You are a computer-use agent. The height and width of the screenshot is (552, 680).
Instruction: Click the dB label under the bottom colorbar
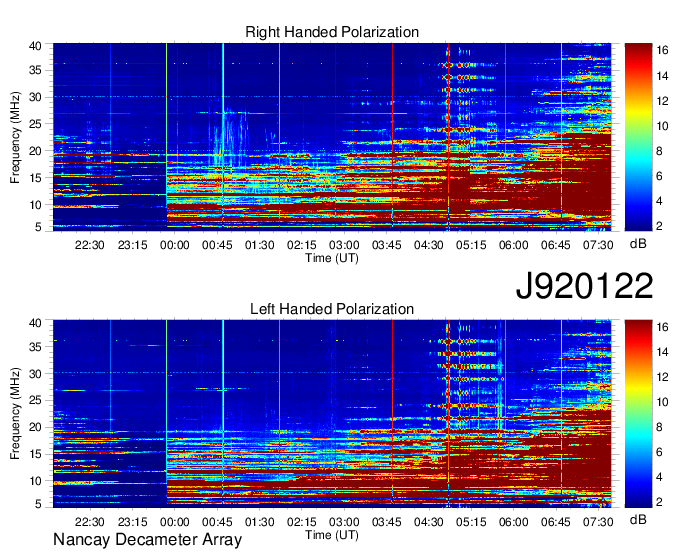click(x=638, y=519)
